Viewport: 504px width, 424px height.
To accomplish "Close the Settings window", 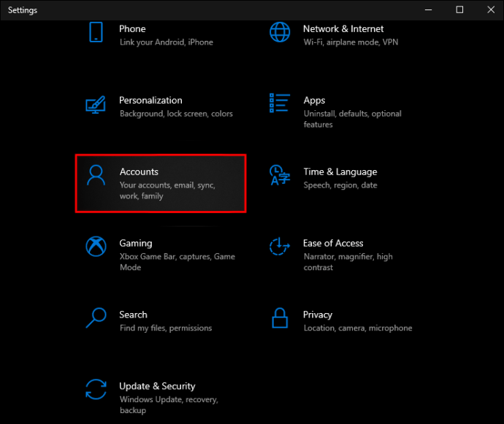I will click(491, 10).
